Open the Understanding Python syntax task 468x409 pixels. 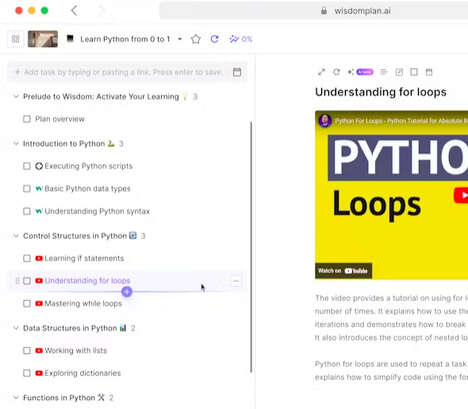pyautogui.click(x=97, y=211)
